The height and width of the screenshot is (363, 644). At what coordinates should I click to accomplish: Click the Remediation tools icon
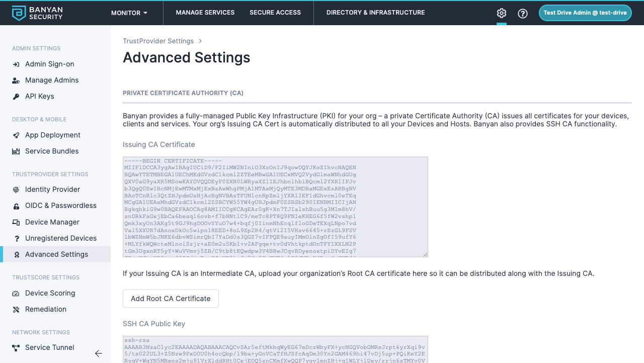pyautogui.click(x=16, y=310)
